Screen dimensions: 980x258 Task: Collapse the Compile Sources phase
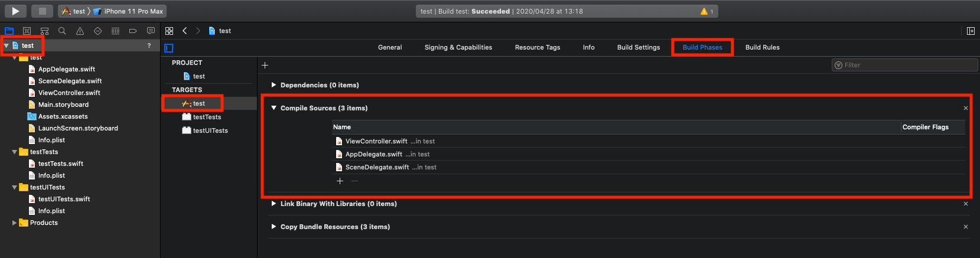coord(274,108)
